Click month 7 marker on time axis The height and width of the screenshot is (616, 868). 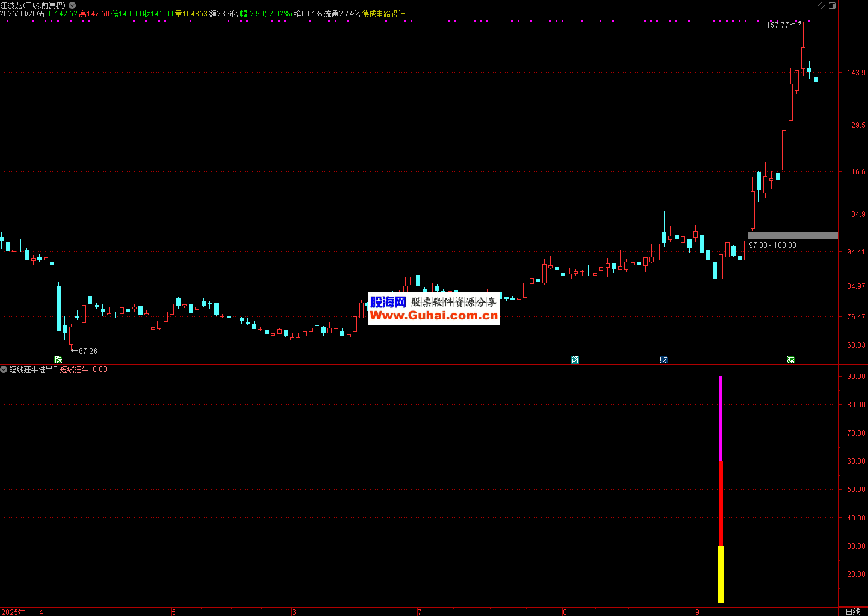pyautogui.click(x=420, y=612)
